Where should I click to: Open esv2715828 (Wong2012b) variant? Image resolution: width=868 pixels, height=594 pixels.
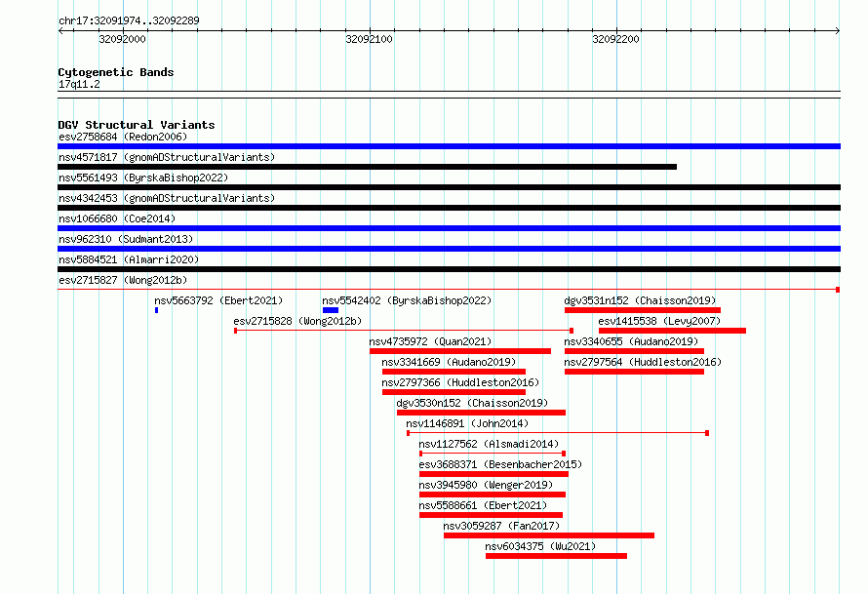pyautogui.click(x=297, y=321)
